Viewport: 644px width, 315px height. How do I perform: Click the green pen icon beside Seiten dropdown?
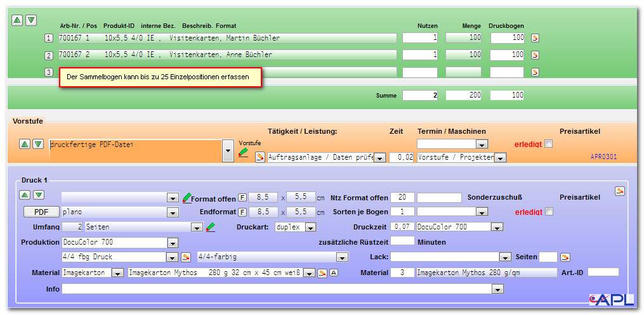pos(210,226)
